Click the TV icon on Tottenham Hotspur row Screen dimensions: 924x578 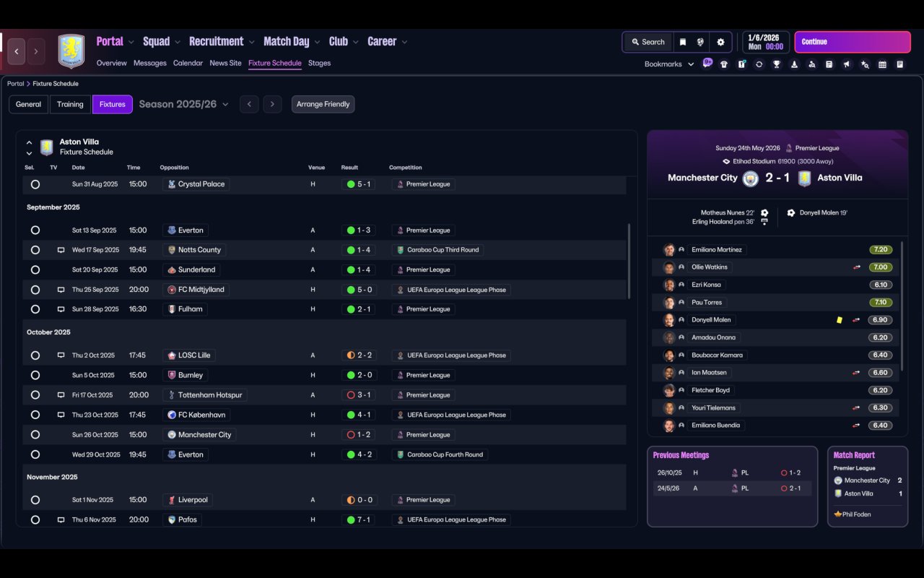click(61, 395)
